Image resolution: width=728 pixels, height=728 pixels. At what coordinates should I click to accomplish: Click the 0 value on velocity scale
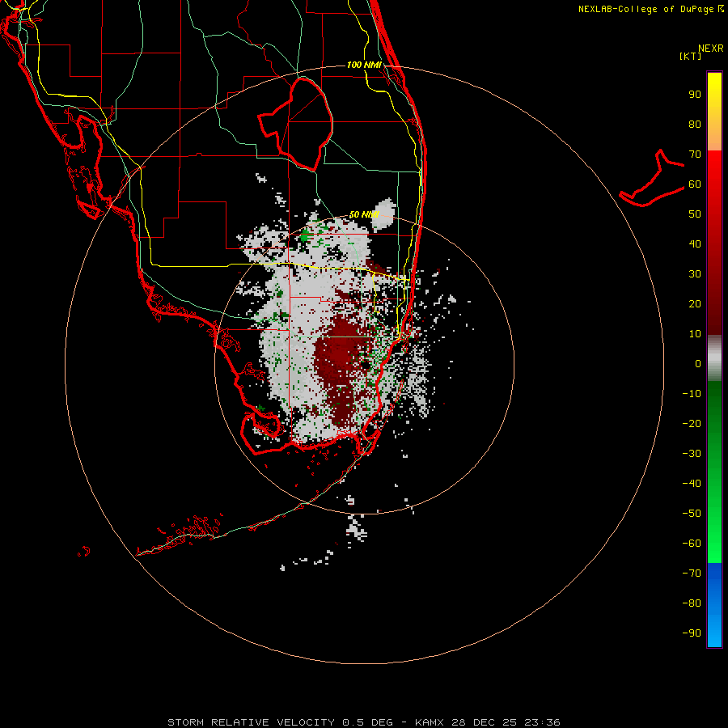pyautogui.click(x=698, y=363)
